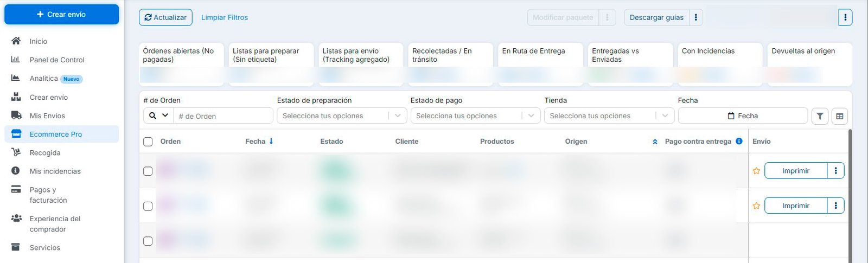This screenshot has height=263, width=868.
Task: Click the Mis incidencias alert icon
Action: point(16,171)
